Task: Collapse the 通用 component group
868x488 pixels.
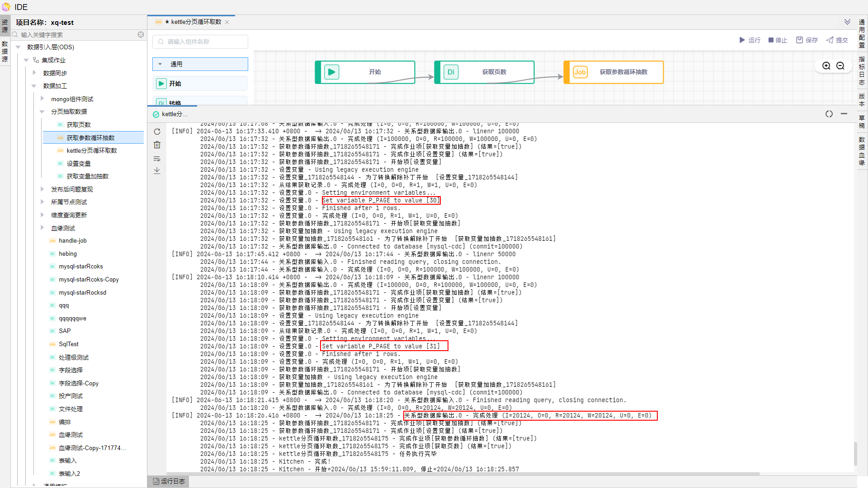Action: tap(160, 64)
